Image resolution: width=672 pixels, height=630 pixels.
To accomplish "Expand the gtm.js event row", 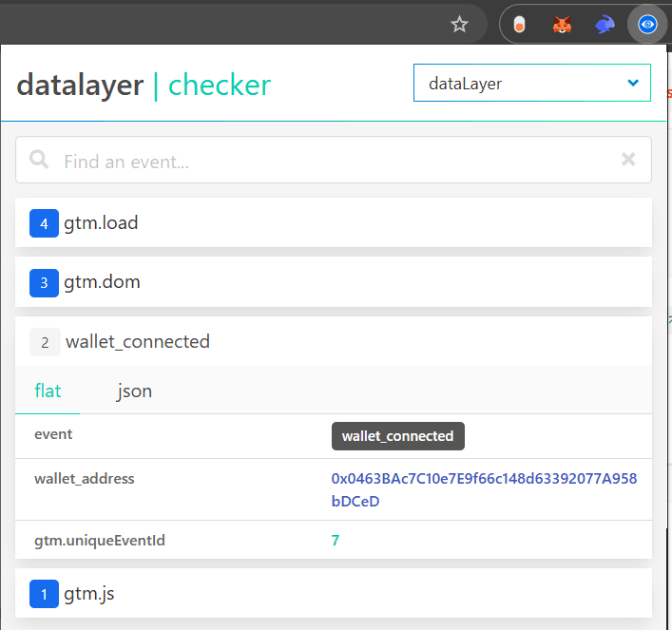I will click(x=333, y=595).
